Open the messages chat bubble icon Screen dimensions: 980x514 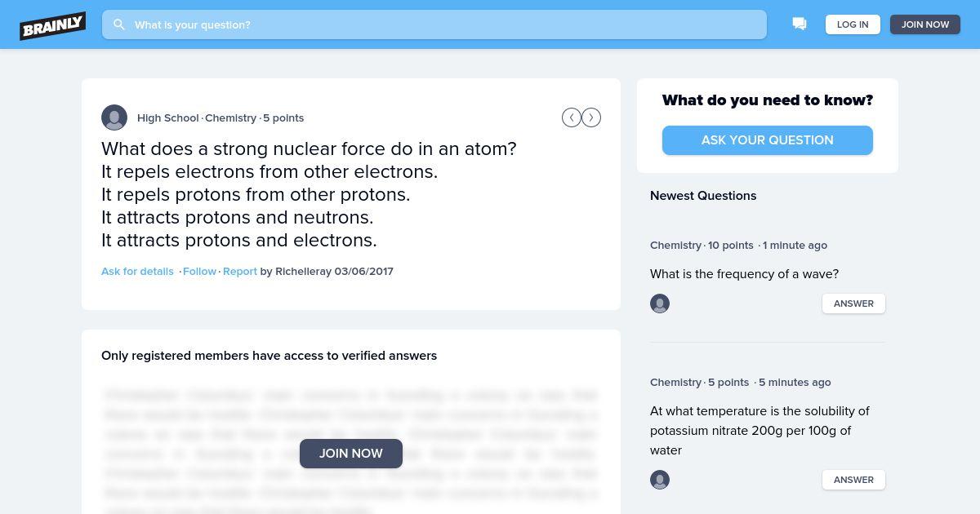(x=800, y=24)
